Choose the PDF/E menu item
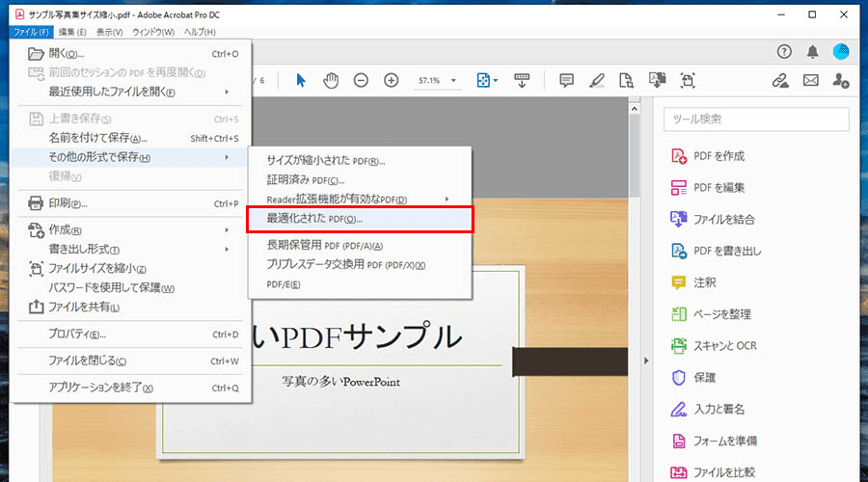868x482 pixels. click(360, 283)
